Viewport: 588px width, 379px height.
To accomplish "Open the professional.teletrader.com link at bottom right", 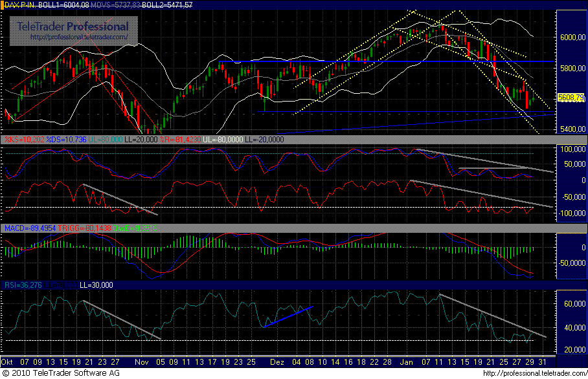I will click(x=535, y=373).
